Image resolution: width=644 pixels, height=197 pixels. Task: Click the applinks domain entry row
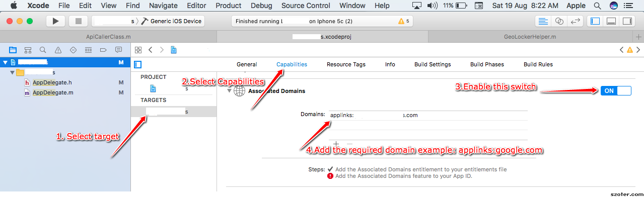(x=428, y=115)
